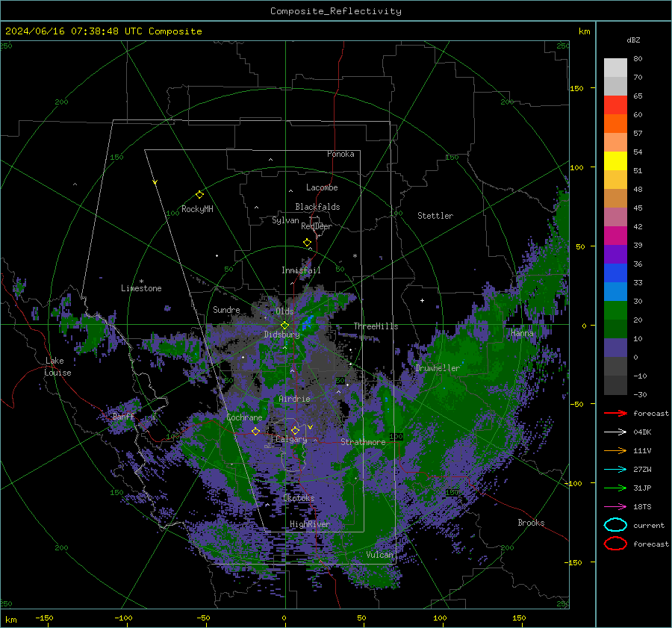Click the Airdrie city label

click(294, 399)
